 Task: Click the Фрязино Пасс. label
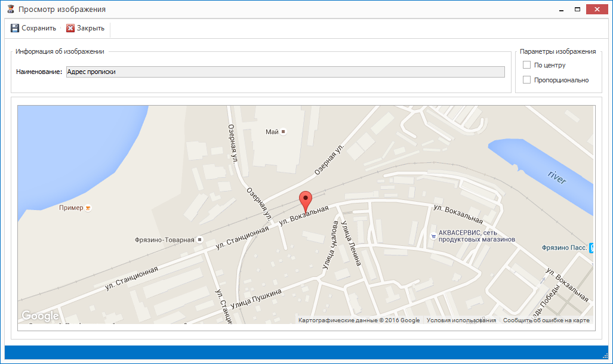(x=564, y=248)
